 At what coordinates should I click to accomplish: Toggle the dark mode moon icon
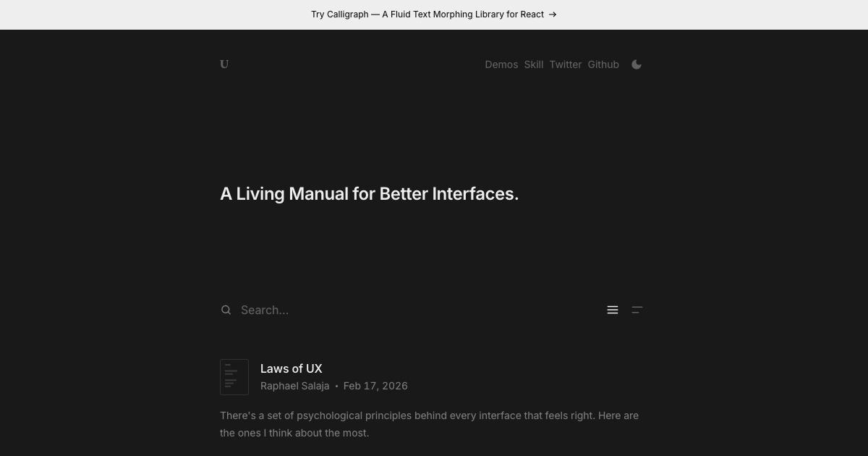637,64
